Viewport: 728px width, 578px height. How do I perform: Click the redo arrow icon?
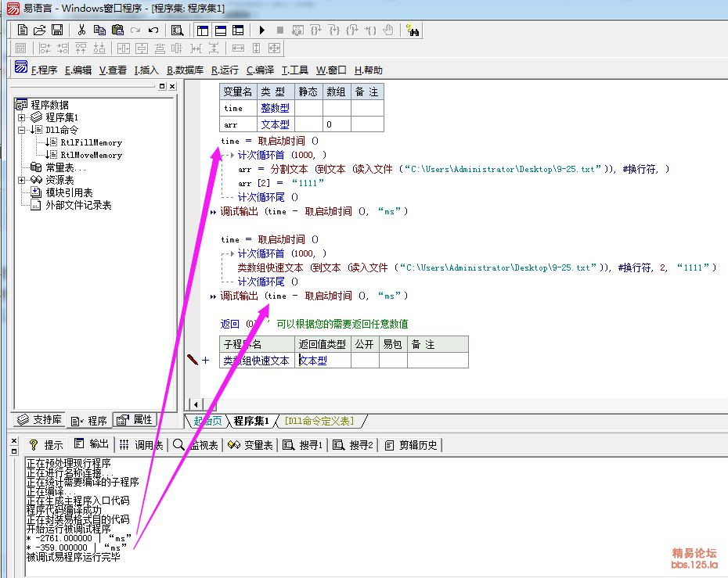tap(135, 31)
